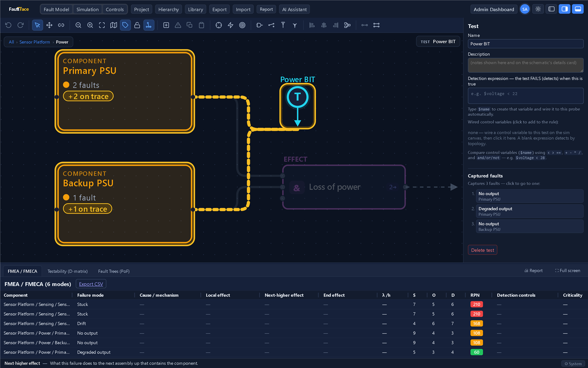Click the auto-layout hierarchy icon
The height and width of the screenshot is (368, 588).
coord(347,25)
